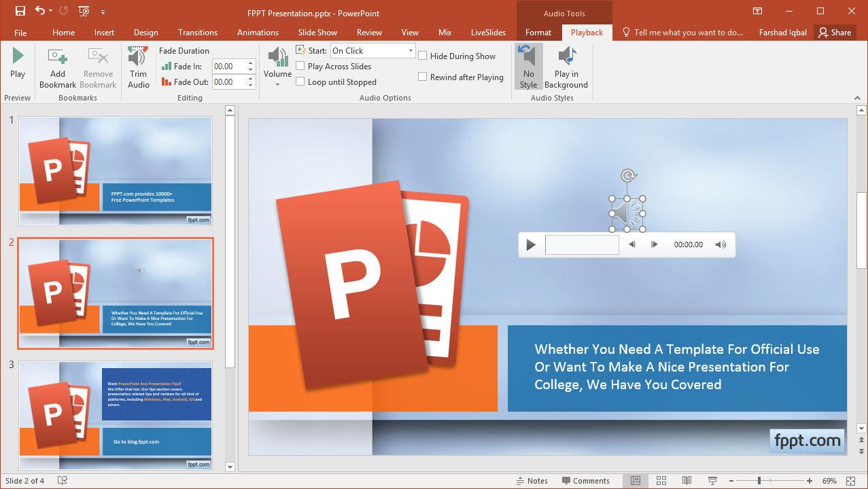Open the Animations tab
This screenshot has width=868, height=489.
[x=258, y=33]
